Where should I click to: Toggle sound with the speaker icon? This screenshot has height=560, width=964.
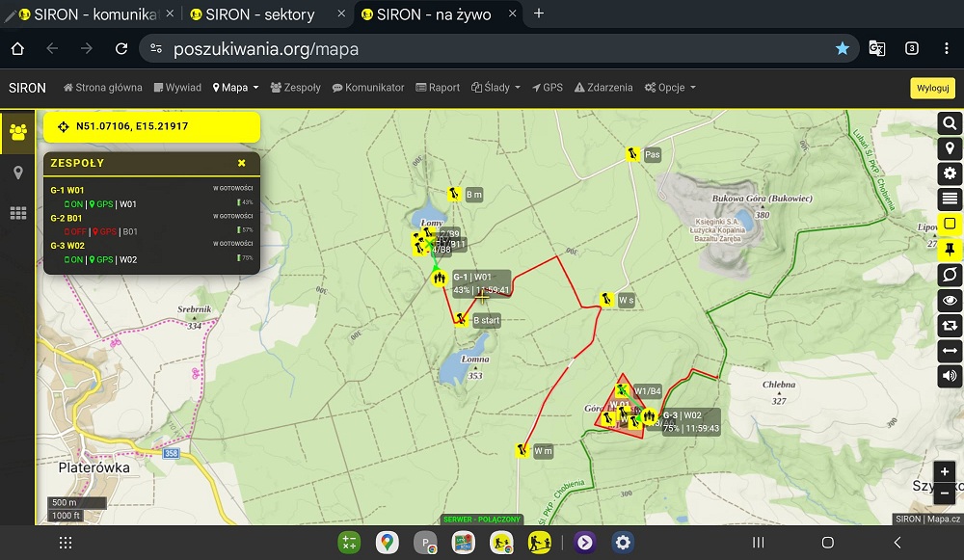[950, 376]
